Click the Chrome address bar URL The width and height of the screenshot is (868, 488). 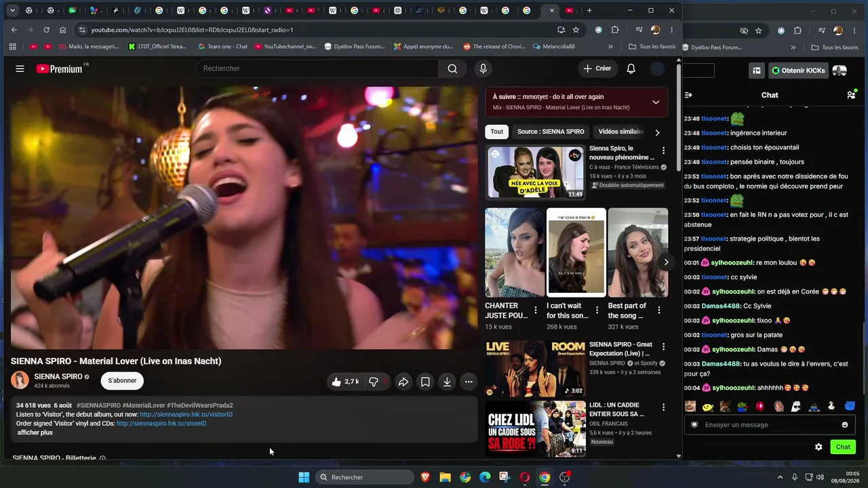(192, 30)
